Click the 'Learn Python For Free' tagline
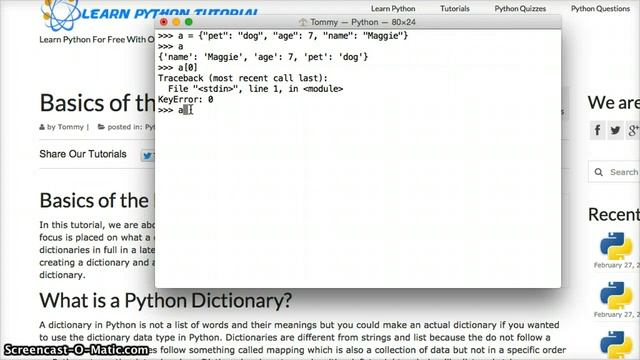 click(x=97, y=40)
